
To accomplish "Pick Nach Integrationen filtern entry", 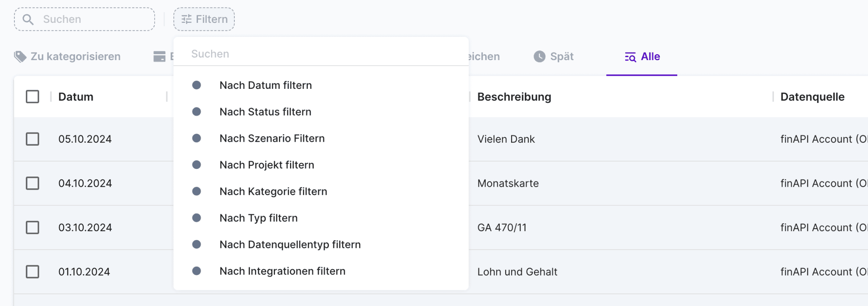I will pyautogui.click(x=282, y=271).
